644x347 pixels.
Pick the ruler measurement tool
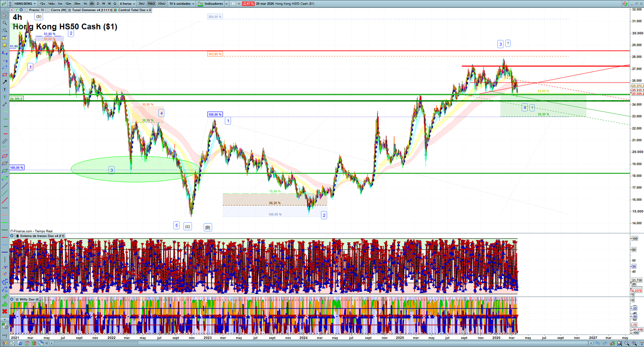[x=4, y=141]
